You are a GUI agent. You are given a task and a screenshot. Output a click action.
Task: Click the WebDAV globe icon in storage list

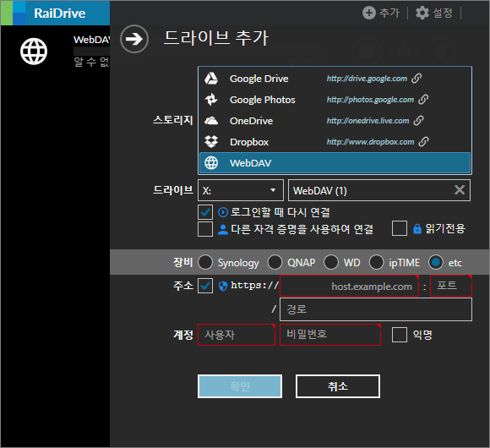coord(211,163)
